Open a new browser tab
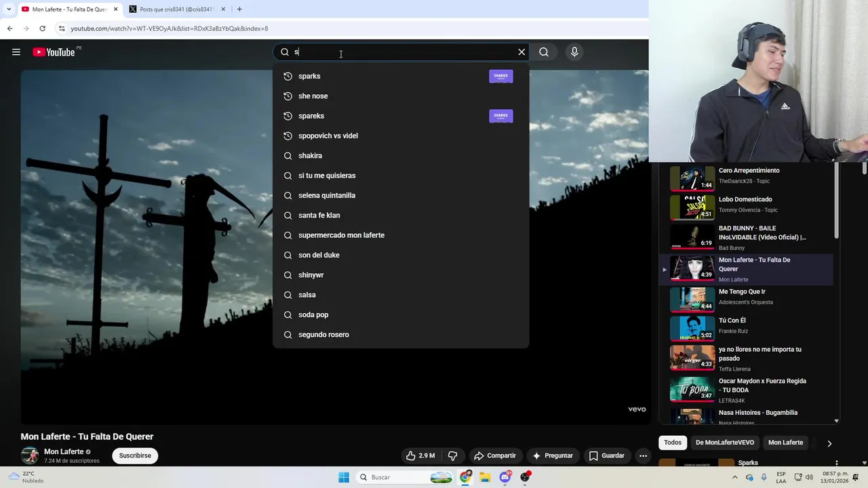 coord(239,9)
